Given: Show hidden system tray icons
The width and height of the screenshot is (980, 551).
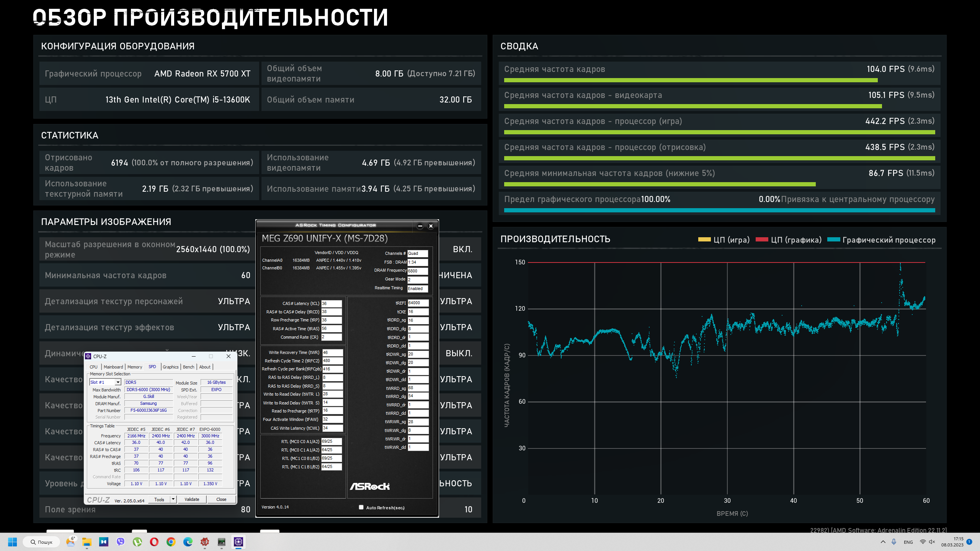Looking at the screenshot, I should coord(883,542).
